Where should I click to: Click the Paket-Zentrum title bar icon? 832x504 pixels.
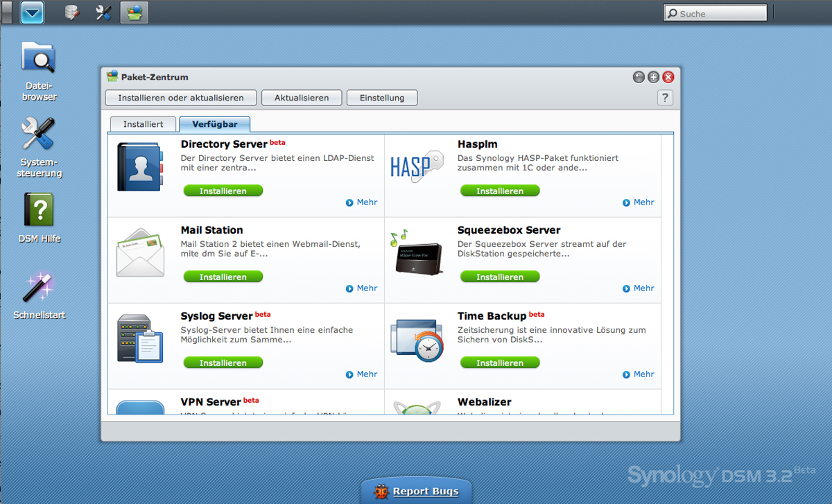tap(112, 76)
